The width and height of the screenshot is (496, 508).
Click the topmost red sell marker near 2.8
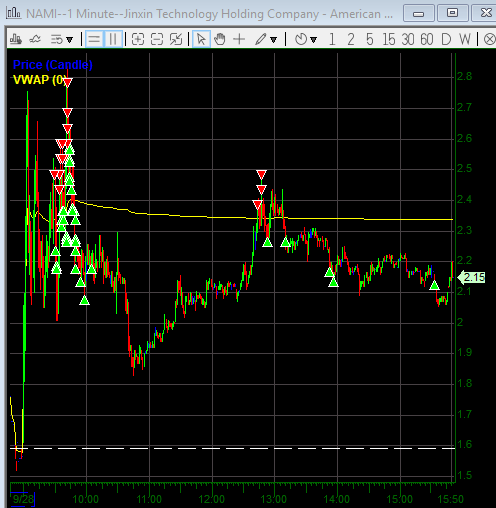(68, 82)
